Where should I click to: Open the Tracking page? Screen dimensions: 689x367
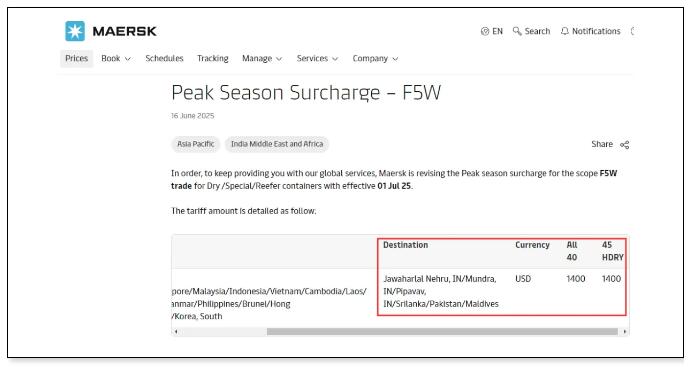[213, 58]
